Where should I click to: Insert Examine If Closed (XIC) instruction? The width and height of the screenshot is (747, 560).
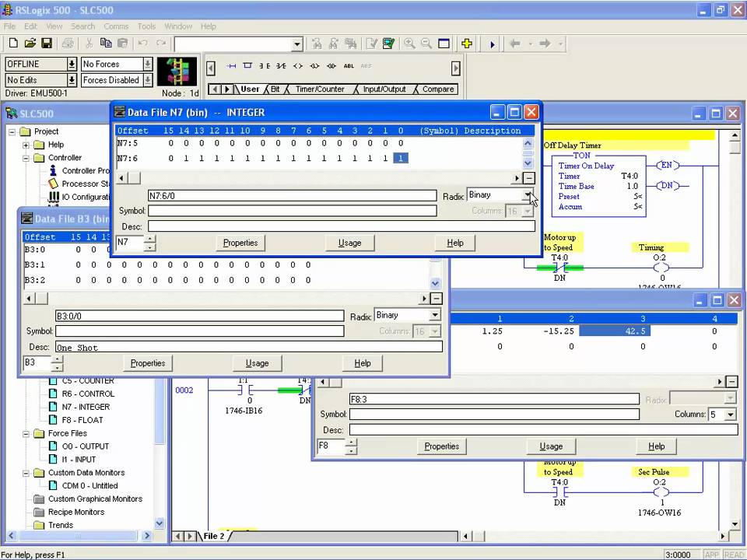tap(265, 66)
